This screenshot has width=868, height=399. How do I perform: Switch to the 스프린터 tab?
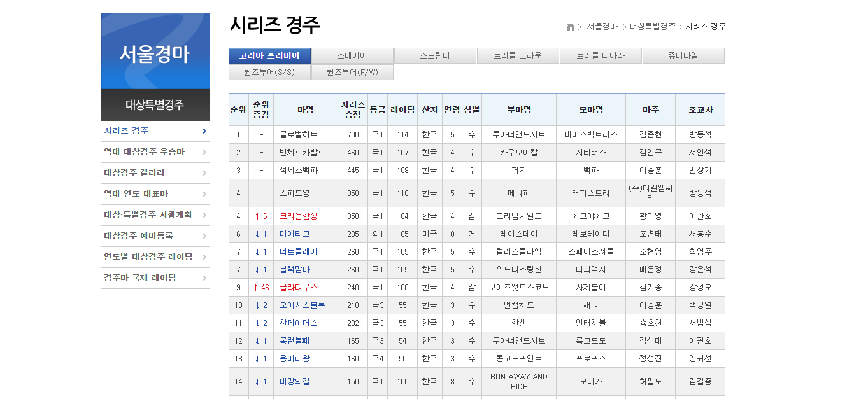435,56
